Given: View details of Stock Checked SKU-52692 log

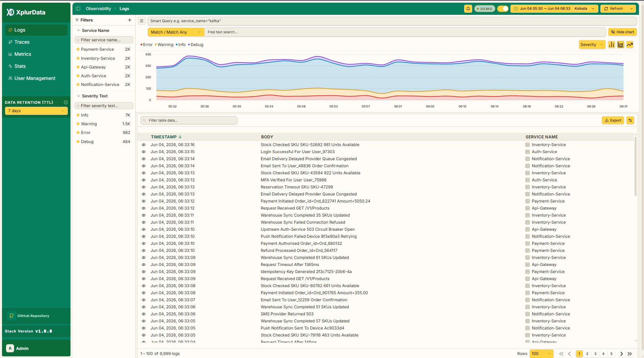Looking at the screenshot, I should [144, 145].
